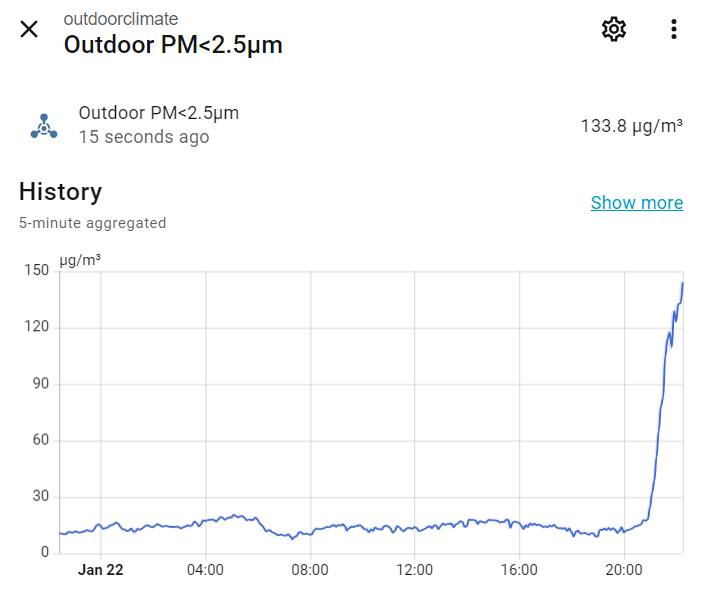This screenshot has height=601, width=702.
Task: Click the 133.8 µg/m³ current value
Action: tap(631, 126)
